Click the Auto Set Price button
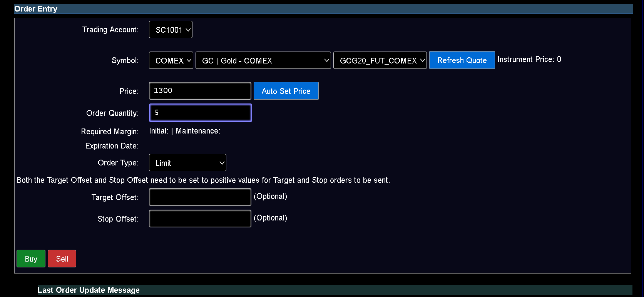This screenshot has height=297, width=644. point(286,91)
